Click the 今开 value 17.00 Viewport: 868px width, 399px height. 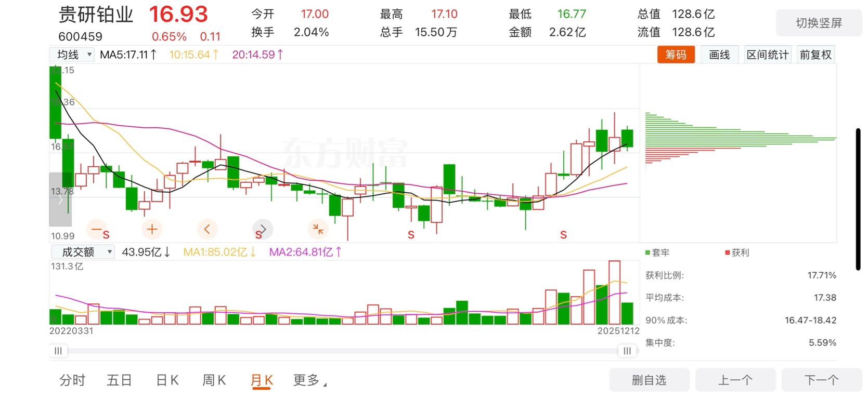click(315, 14)
